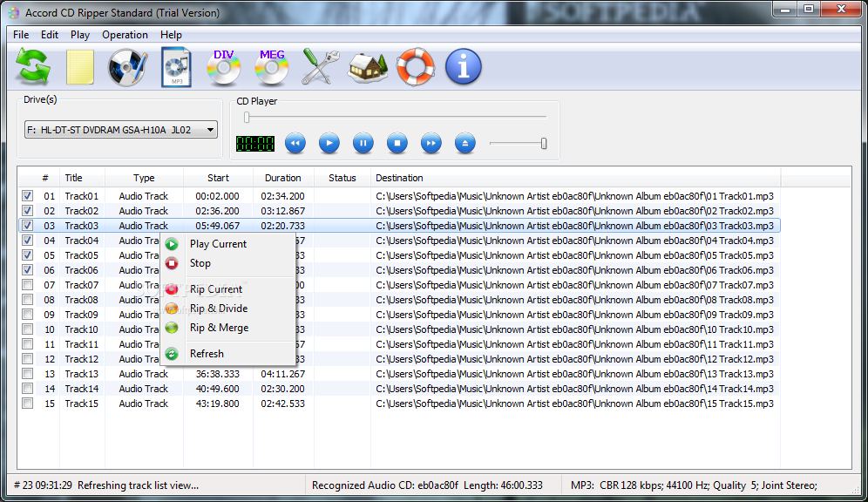The width and height of the screenshot is (868, 502).
Task: Check the Track07 checkbox
Action: (x=27, y=284)
